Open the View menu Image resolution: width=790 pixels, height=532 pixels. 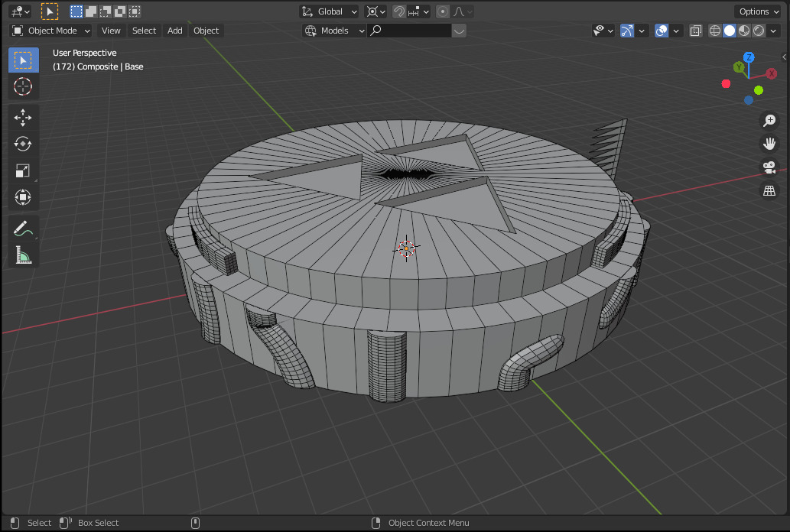111,31
